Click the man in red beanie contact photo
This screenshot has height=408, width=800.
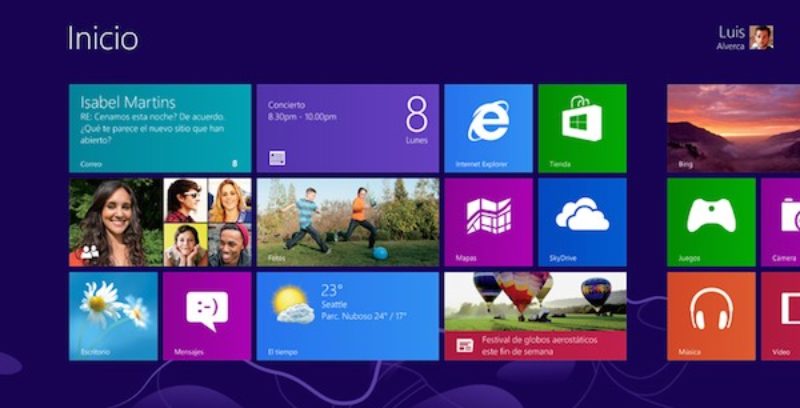(230, 245)
